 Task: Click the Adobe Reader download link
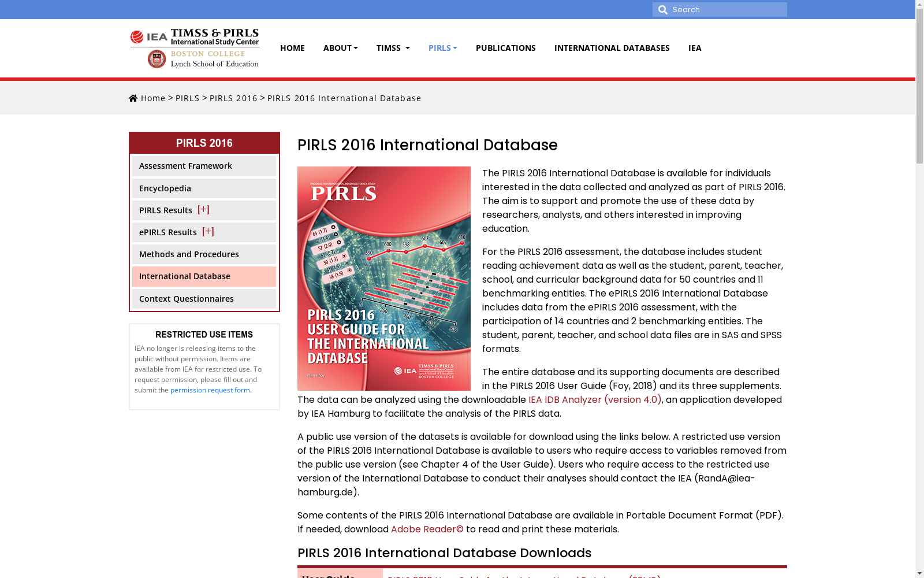coord(427,529)
